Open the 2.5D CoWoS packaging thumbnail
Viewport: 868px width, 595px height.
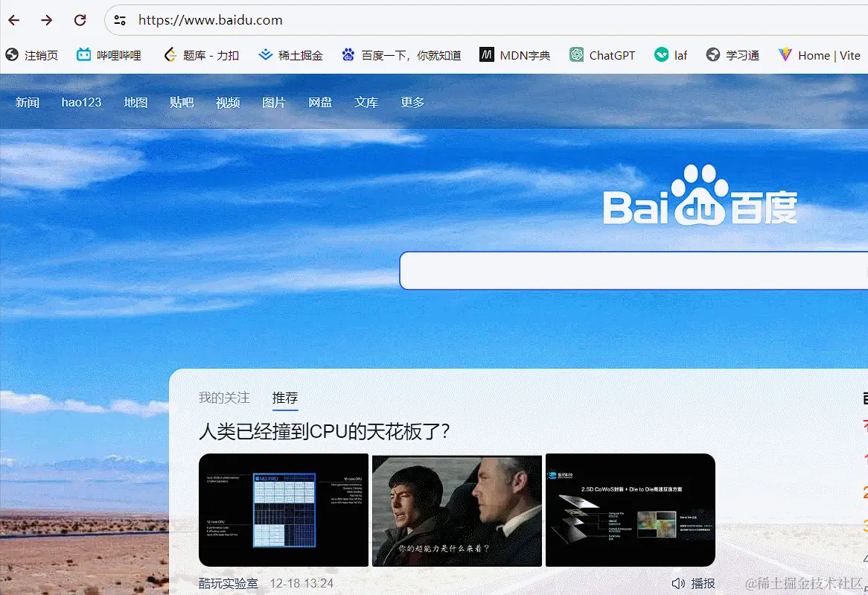631,509
